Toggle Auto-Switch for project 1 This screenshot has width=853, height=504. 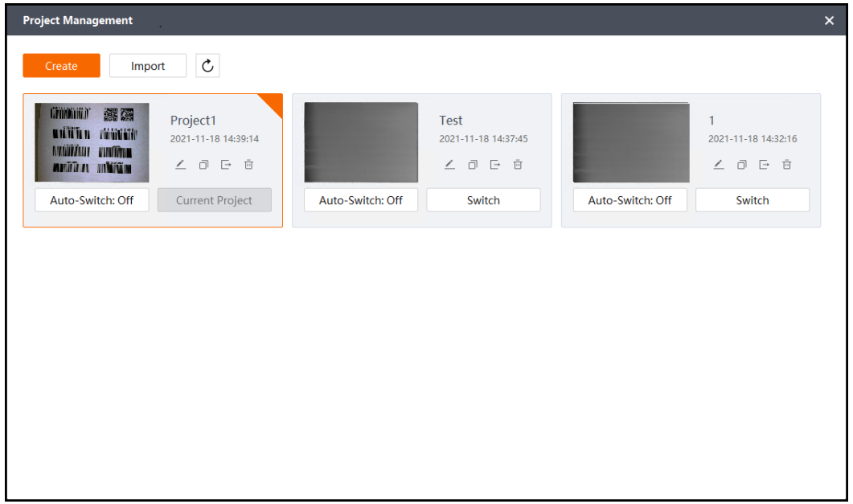coord(630,200)
